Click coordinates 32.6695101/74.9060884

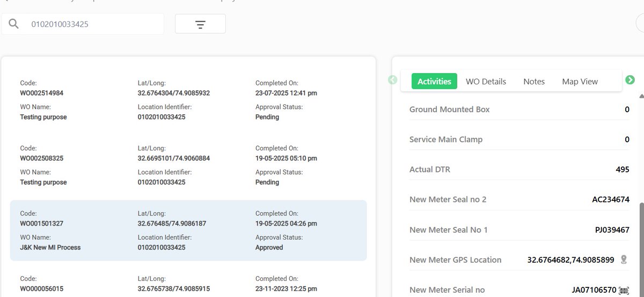(174, 158)
